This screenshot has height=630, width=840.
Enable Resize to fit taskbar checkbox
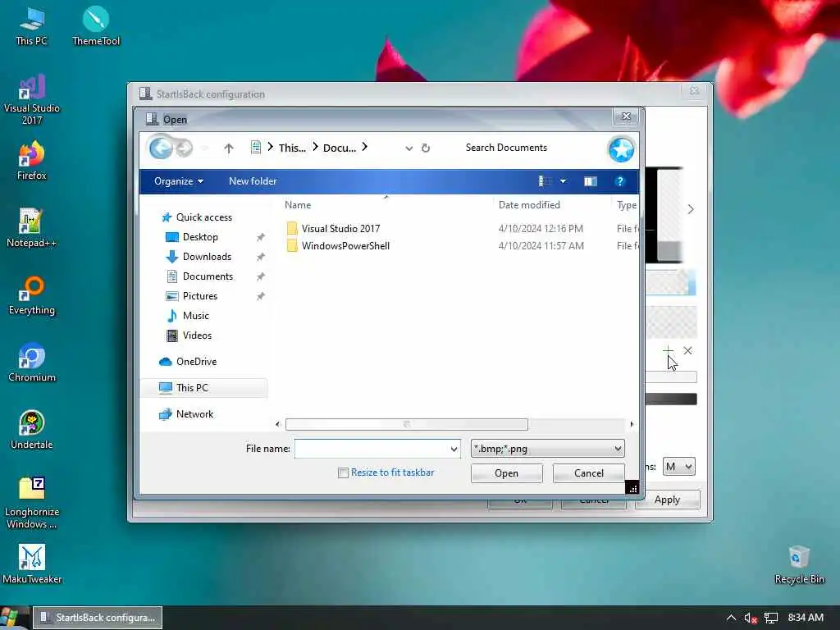344,473
